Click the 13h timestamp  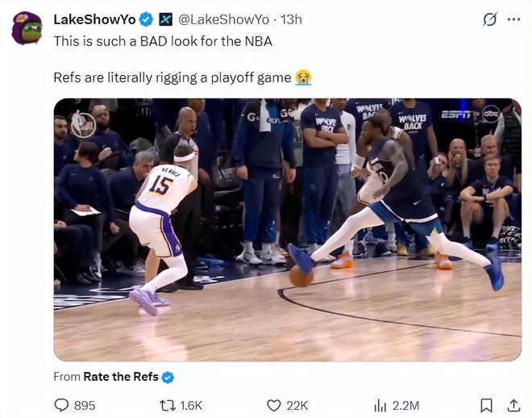291,19
